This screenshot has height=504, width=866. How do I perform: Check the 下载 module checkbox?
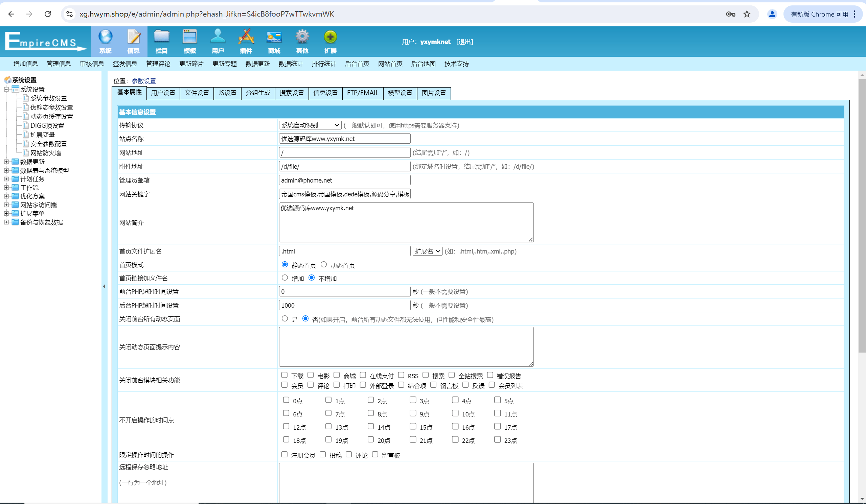(x=284, y=375)
